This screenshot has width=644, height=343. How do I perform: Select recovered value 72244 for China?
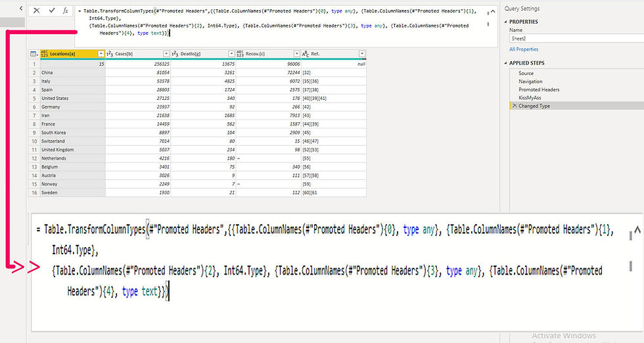pos(269,73)
